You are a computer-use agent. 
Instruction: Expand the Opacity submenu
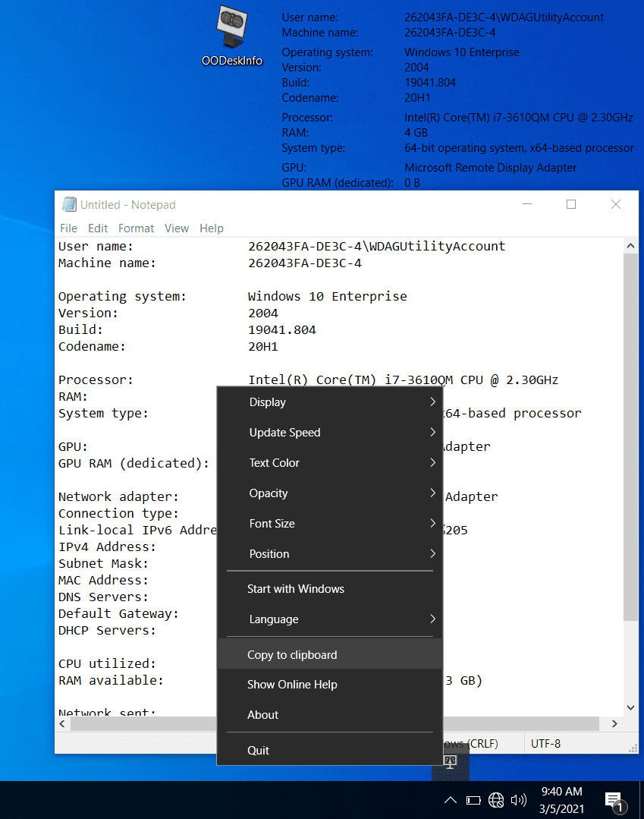330,493
